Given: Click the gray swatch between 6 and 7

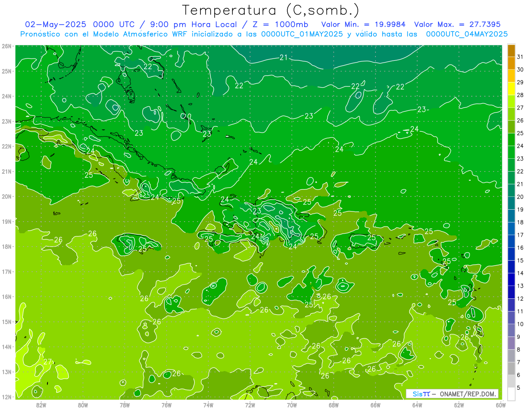Looking at the screenshot, I should click(x=511, y=369).
